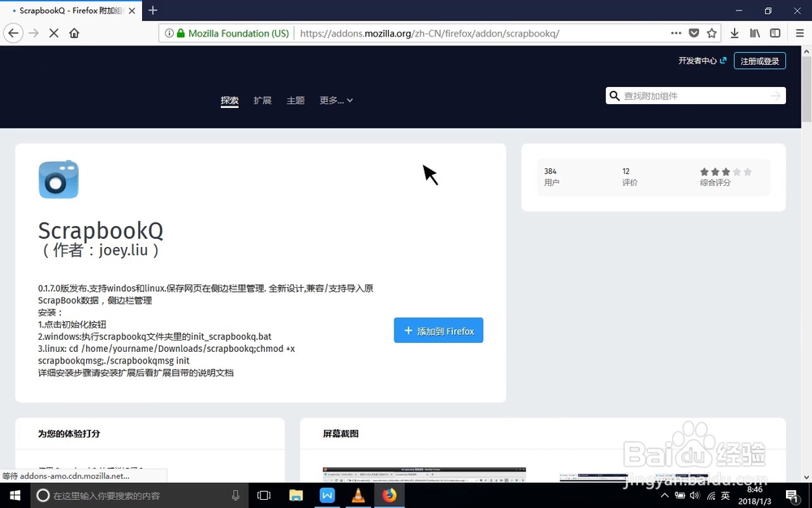Open Task View on the taskbar
The height and width of the screenshot is (508, 812).
[264, 496]
